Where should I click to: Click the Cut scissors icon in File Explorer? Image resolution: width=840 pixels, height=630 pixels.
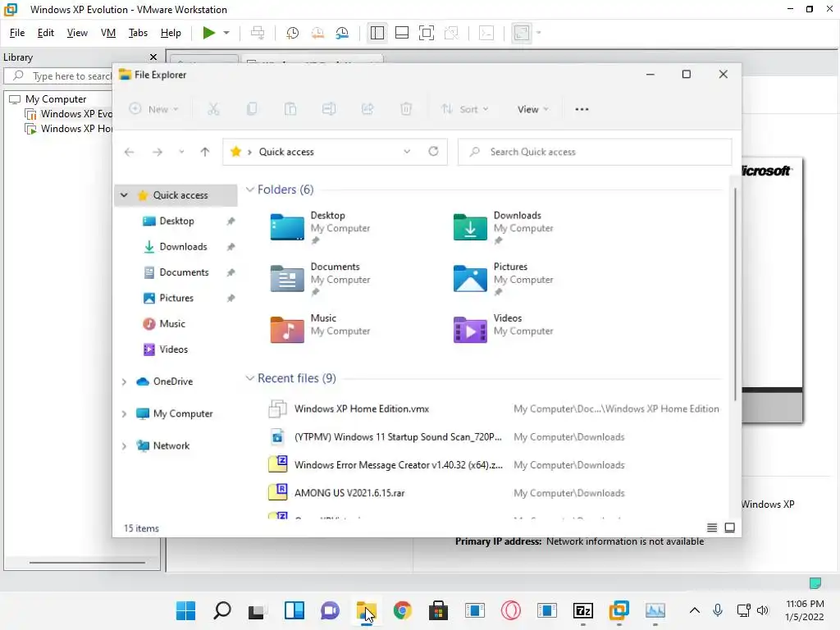point(213,109)
